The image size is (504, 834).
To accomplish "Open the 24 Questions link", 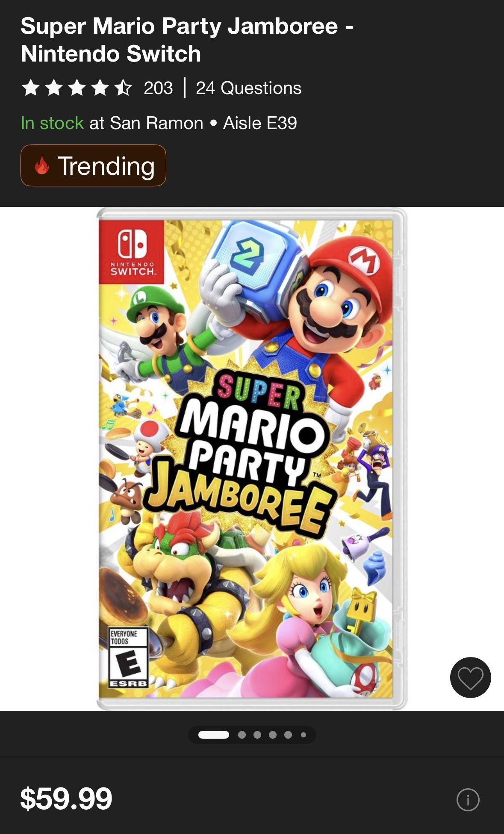I will pyautogui.click(x=248, y=88).
